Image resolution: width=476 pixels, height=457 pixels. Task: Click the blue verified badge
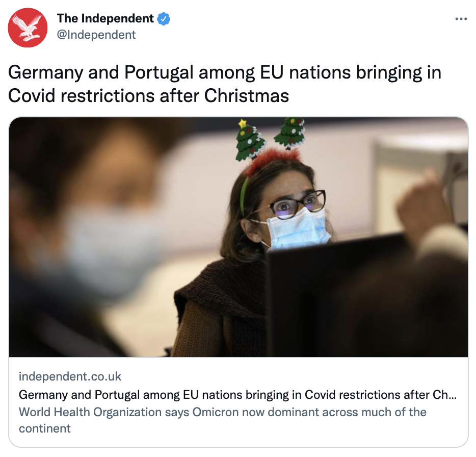[164, 19]
